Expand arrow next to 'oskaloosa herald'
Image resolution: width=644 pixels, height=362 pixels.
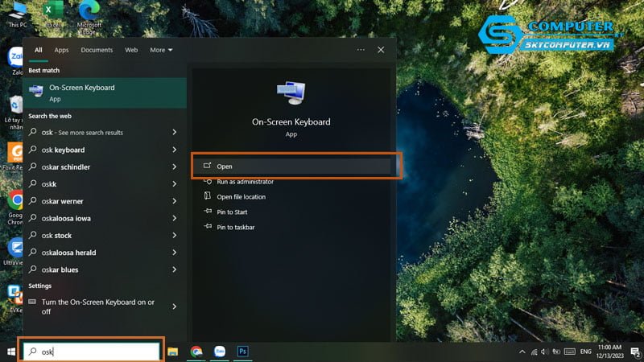[175, 253]
